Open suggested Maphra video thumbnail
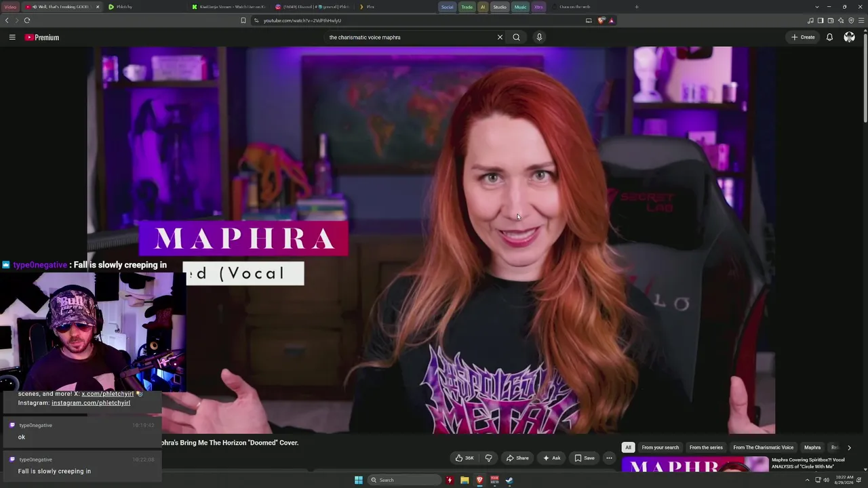This screenshot has height=488, width=868. click(695, 464)
